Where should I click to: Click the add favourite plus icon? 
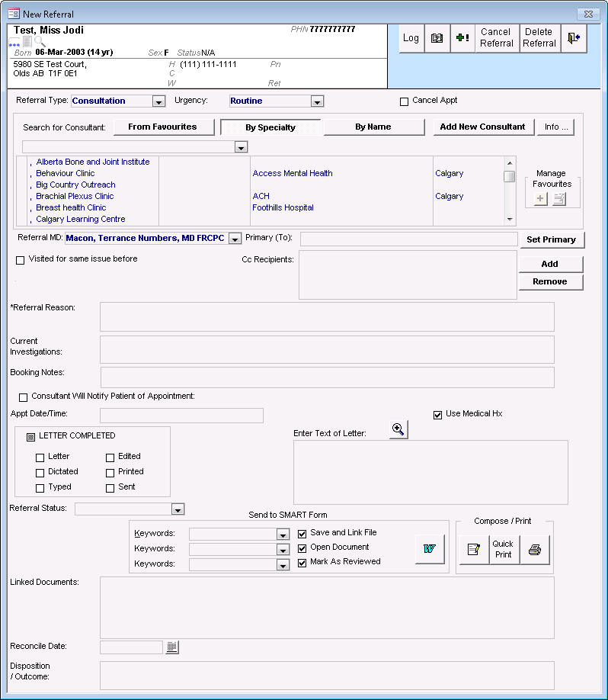pyautogui.click(x=540, y=199)
